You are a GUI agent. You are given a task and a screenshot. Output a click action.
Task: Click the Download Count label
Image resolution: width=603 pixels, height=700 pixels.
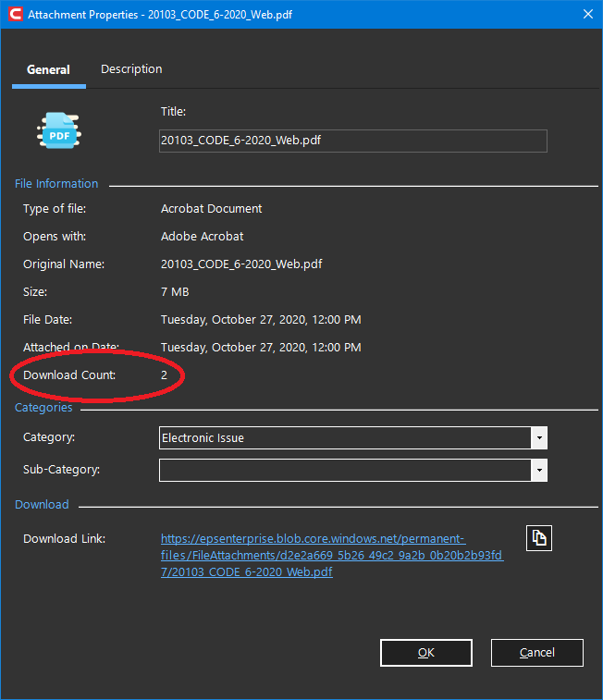69,375
